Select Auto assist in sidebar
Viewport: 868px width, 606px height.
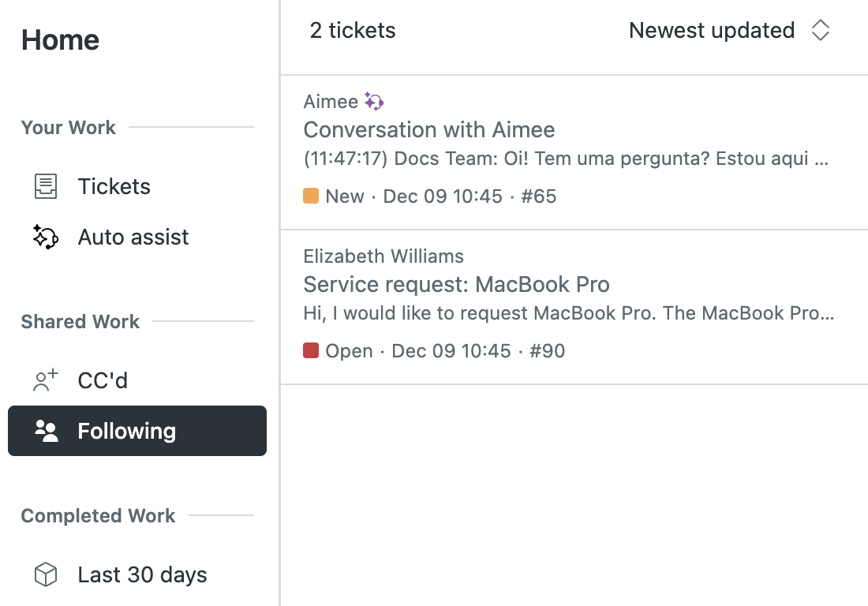[x=133, y=238]
